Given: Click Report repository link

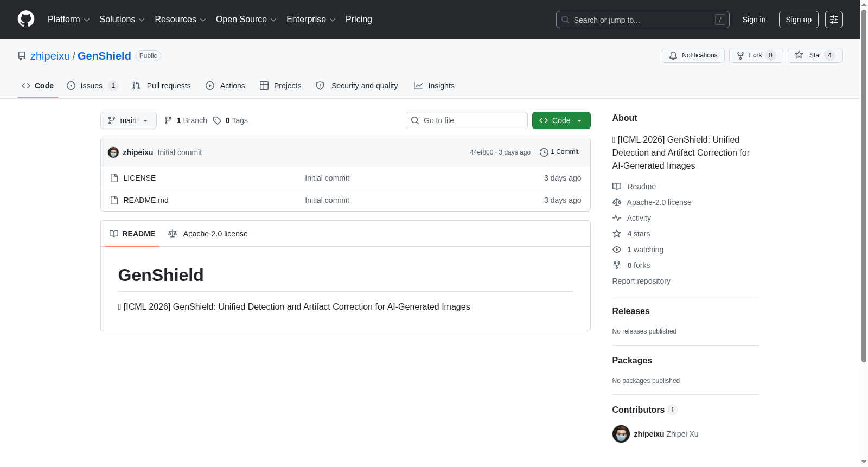Looking at the screenshot, I should (x=641, y=281).
